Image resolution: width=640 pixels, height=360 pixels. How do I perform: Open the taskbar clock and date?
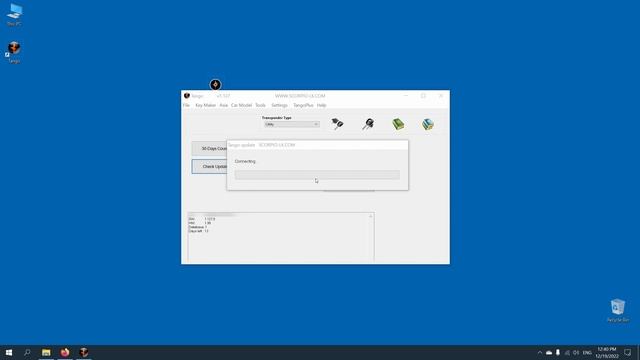[x=607, y=353]
